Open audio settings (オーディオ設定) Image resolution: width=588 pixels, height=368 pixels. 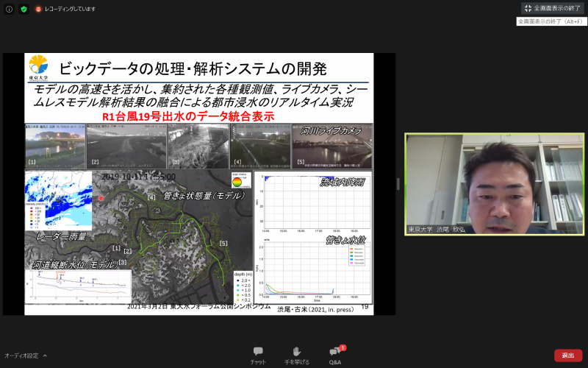(21, 355)
